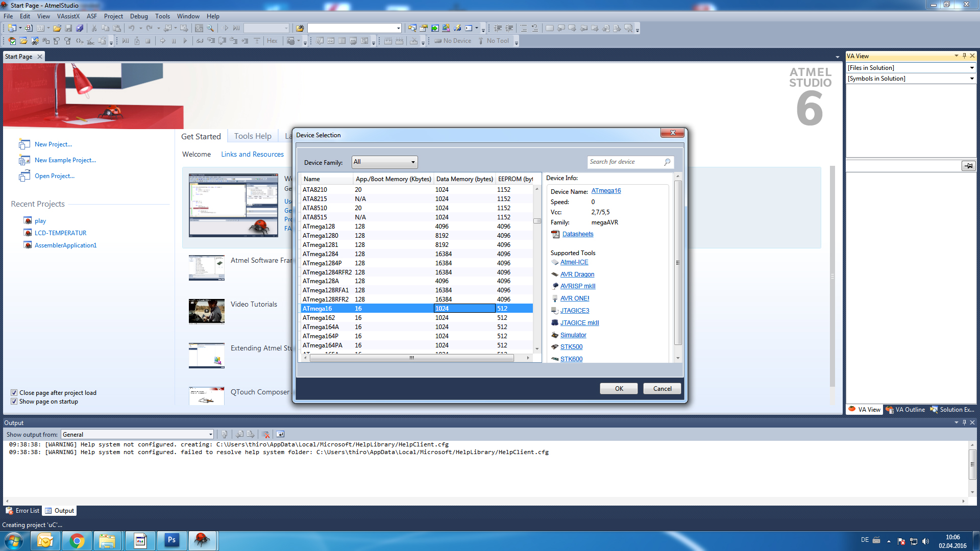Click the New Example Project link

click(x=65, y=160)
